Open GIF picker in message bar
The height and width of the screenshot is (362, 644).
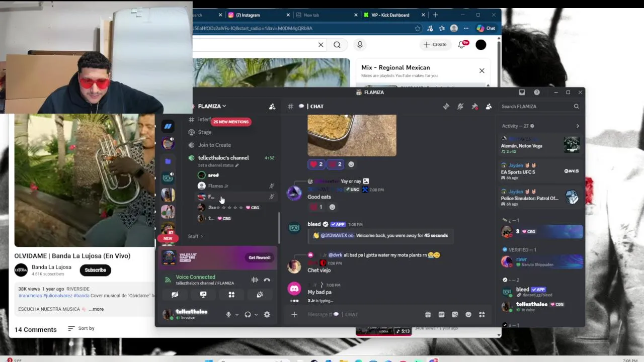[441, 314]
